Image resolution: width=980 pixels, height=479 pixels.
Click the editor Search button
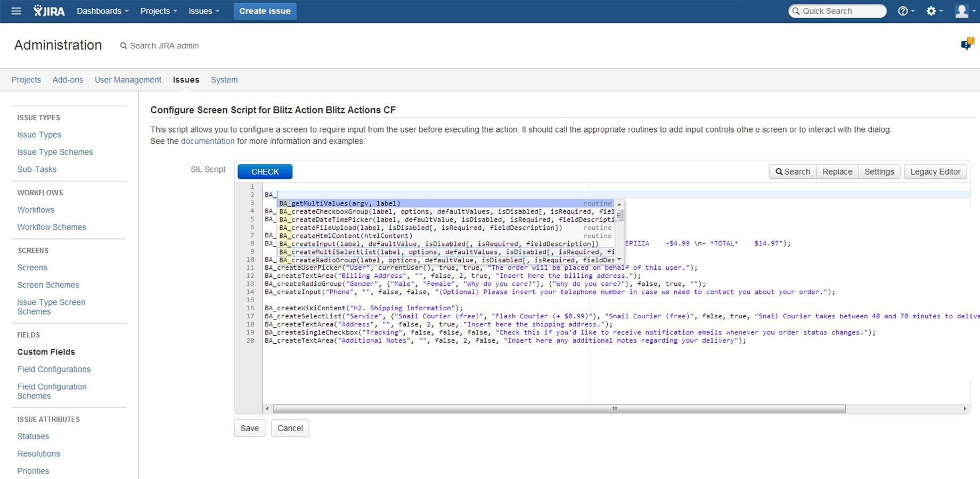(793, 172)
